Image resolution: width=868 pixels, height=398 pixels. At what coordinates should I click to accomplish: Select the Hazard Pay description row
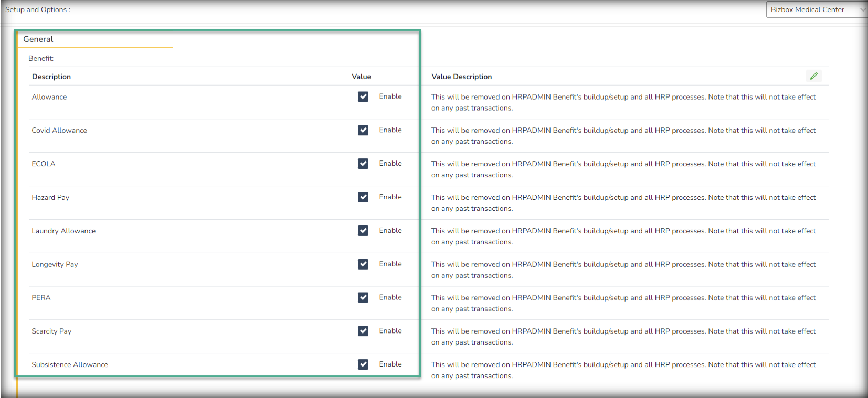click(50, 198)
